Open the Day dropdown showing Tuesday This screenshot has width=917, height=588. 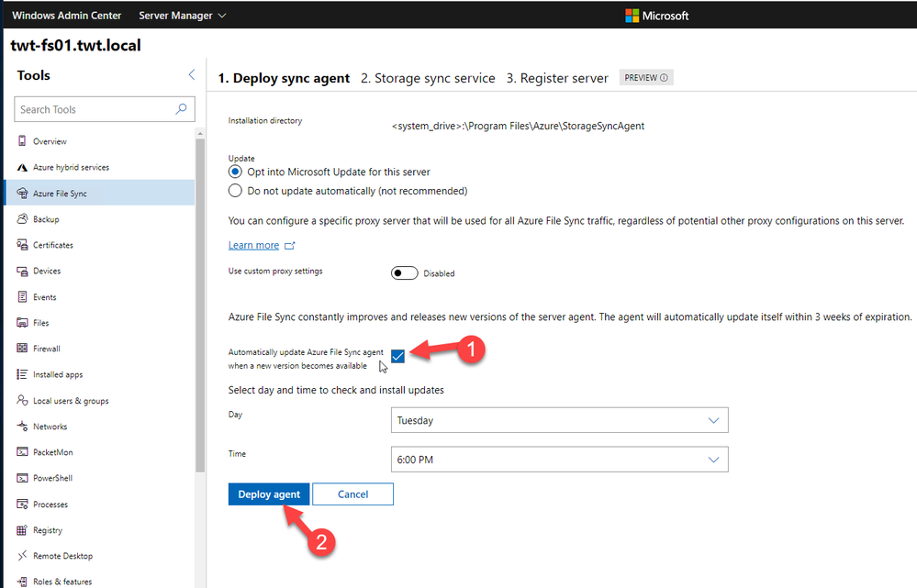click(560, 420)
